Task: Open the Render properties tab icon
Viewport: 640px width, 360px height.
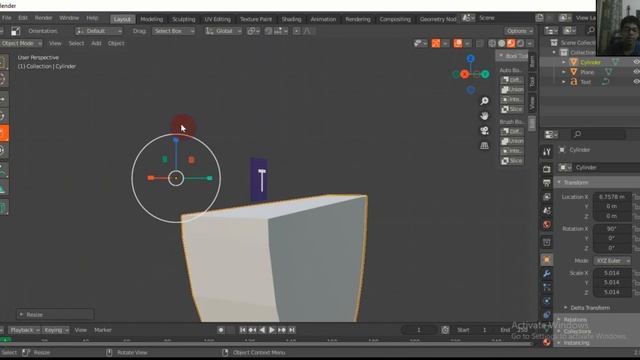Action: (547, 169)
